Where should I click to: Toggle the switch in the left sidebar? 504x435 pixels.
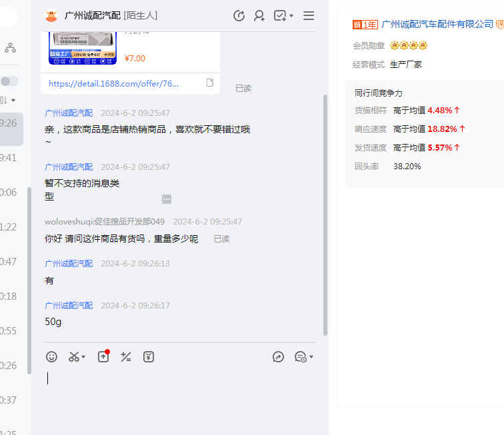coord(9,81)
